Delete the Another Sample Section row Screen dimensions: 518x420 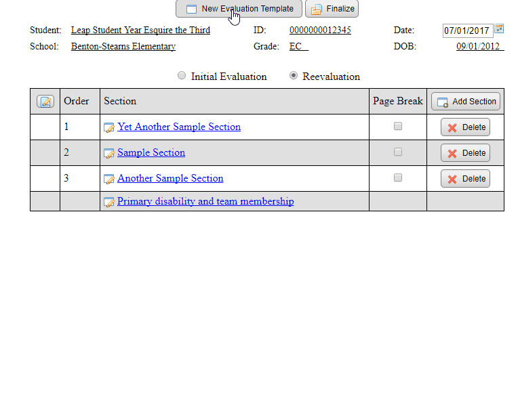[465, 179]
